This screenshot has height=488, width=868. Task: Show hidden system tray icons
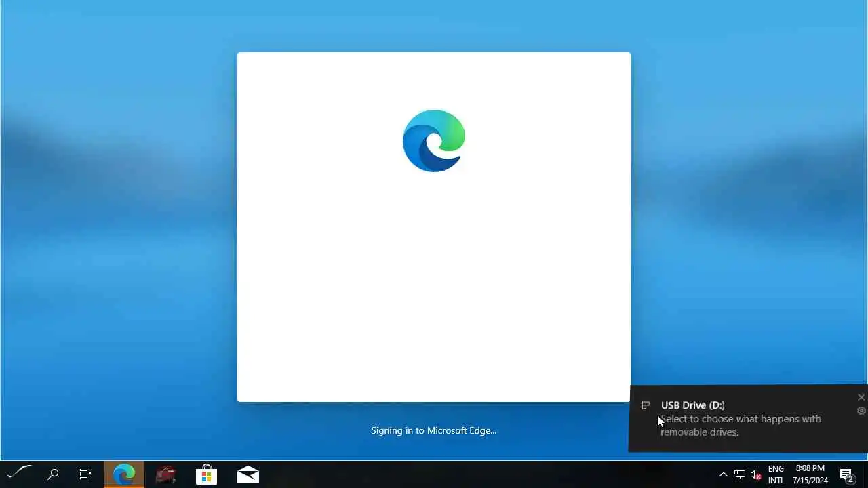pos(723,474)
